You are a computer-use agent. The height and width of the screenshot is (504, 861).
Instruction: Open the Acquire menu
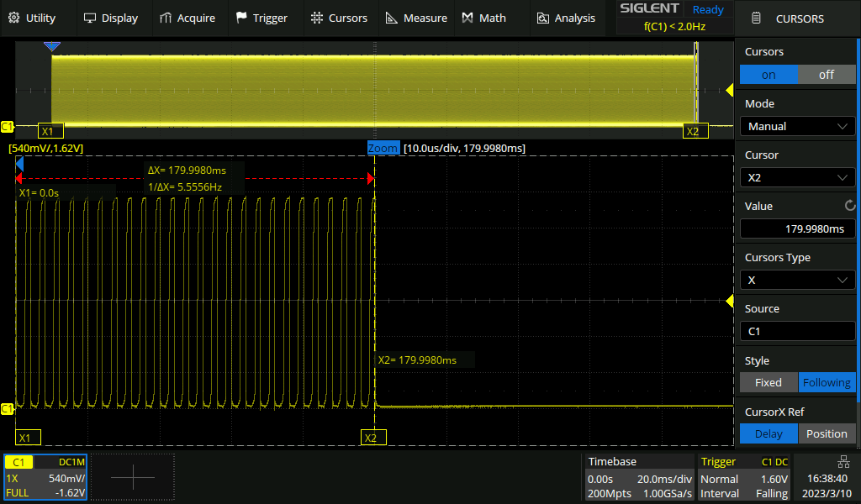[188, 18]
